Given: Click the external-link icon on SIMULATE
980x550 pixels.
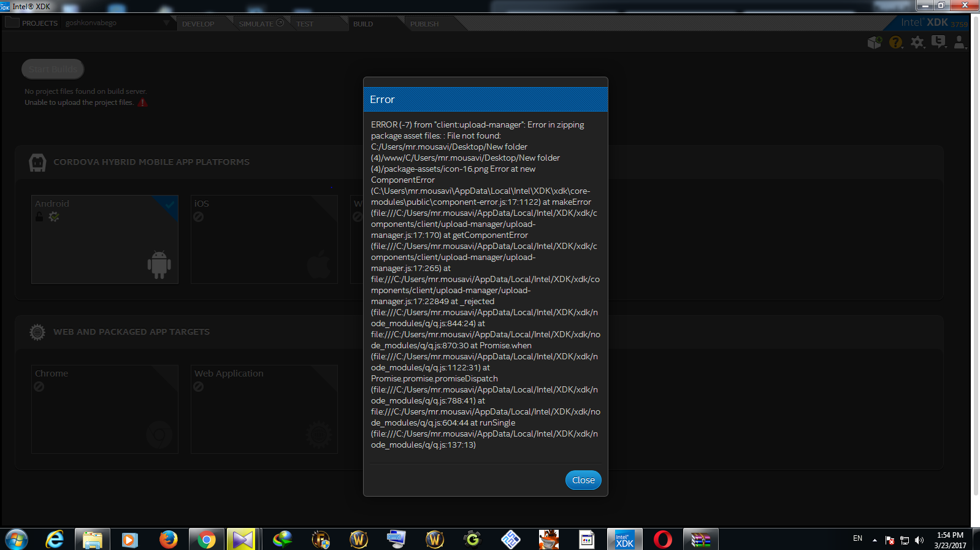Looking at the screenshot, I should pos(280,23).
